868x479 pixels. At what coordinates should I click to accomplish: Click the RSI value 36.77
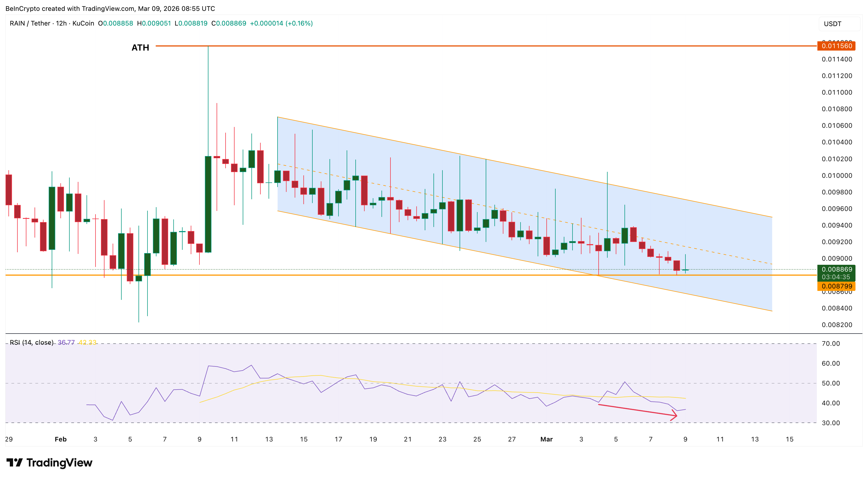66,342
